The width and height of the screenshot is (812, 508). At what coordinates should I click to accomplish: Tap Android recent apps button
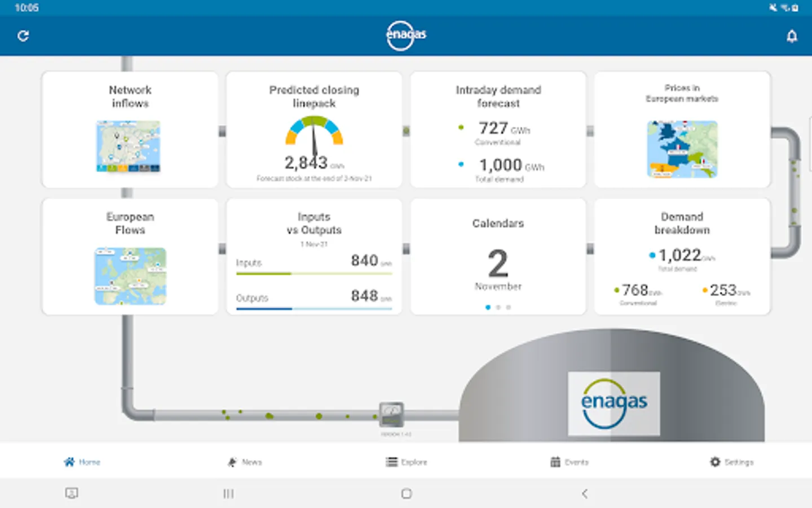228,494
